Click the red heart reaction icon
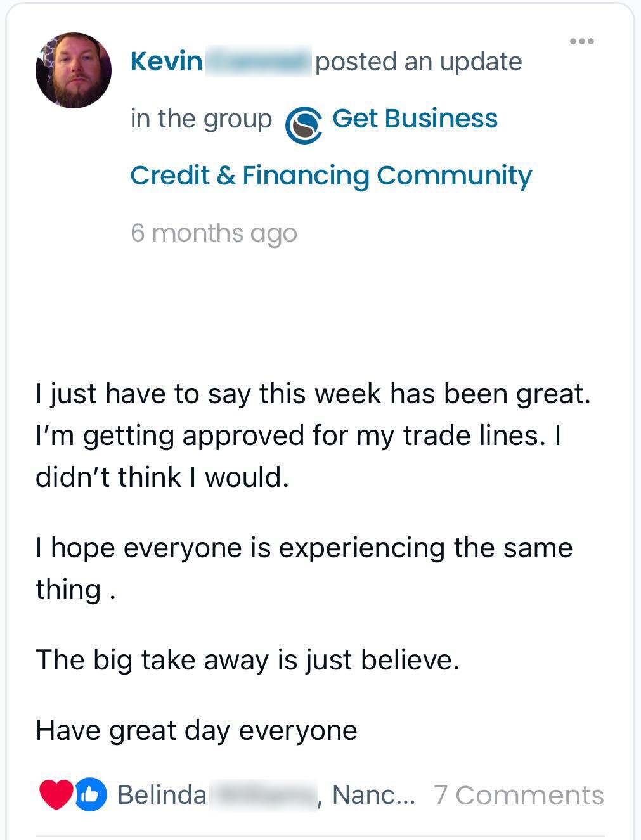This screenshot has width=641, height=840. tap(55, 795)
